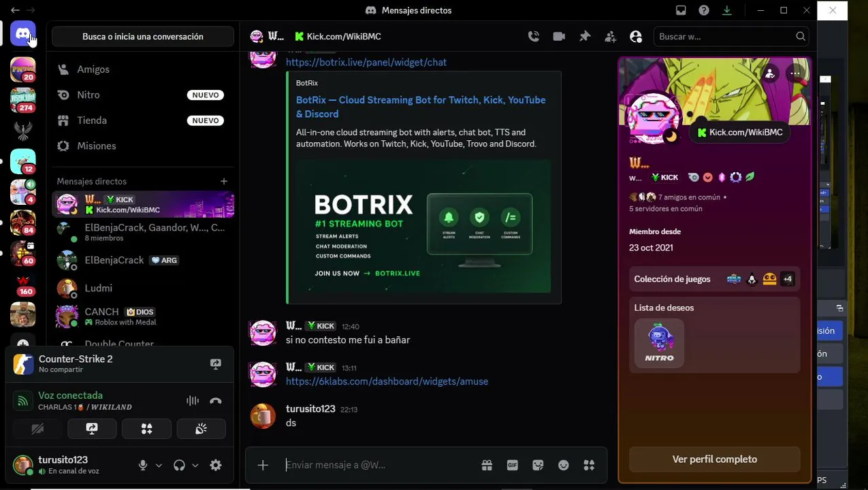
Task: Send a gift with the gift icon
Action: (487, 465)
